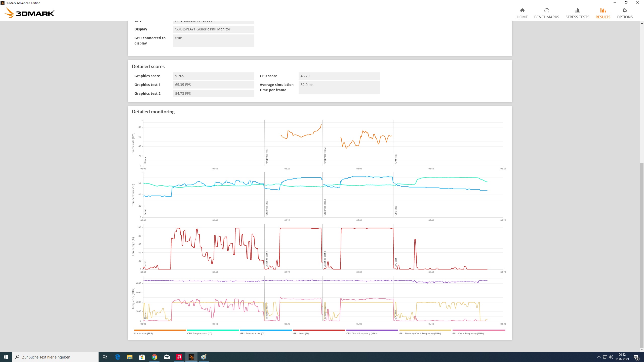Open the Home section icon
The width and height of the screenshot is (644, 362).
tap(522, 10)
